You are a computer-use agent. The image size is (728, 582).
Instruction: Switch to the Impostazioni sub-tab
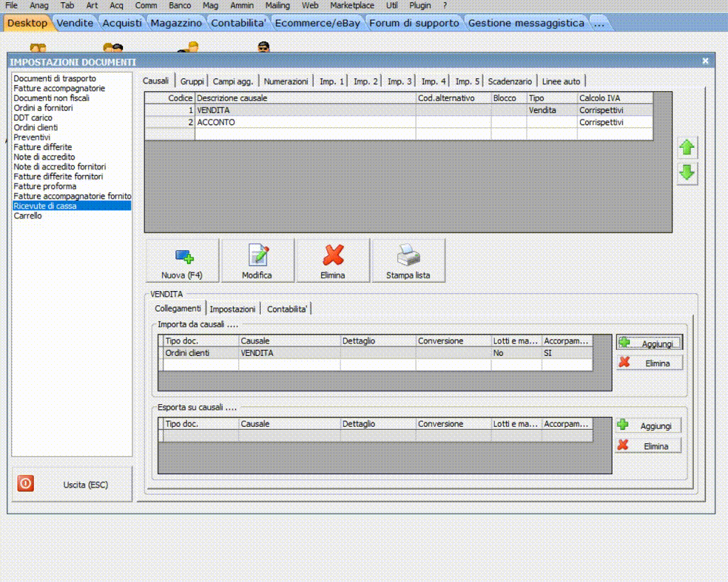pyautogui.click(x=232, y=309)
